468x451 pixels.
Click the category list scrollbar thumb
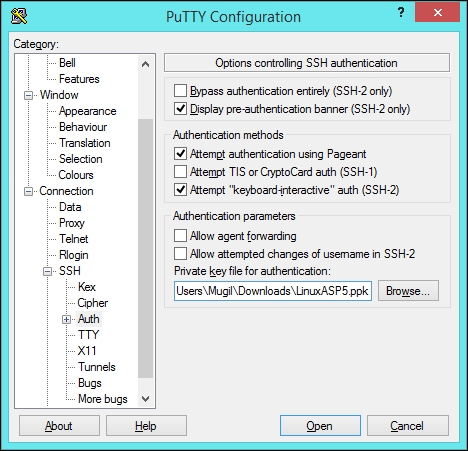[145, 248]
